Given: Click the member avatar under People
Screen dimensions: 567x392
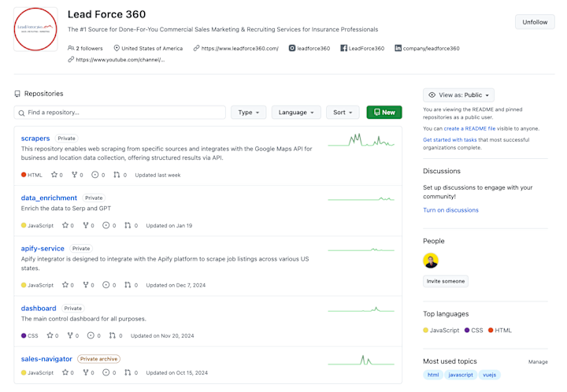Looking at the screenshot, I should 431,261.
